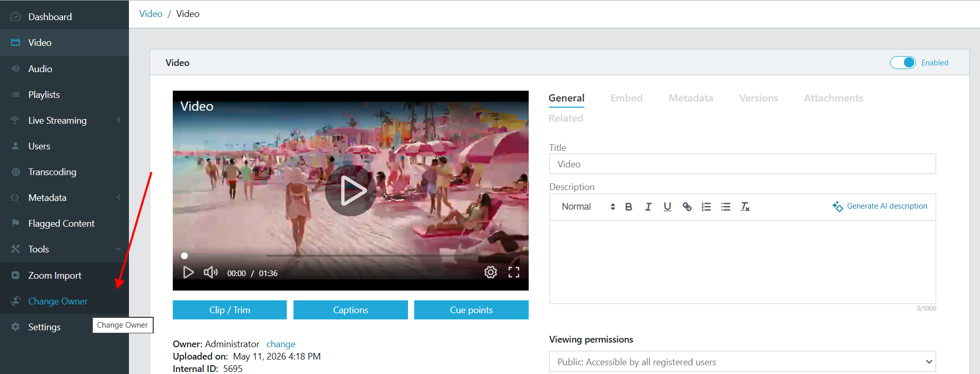Click the underline formatting icon
This screenshot has height=374, width=980.
[x=667, y=207]
